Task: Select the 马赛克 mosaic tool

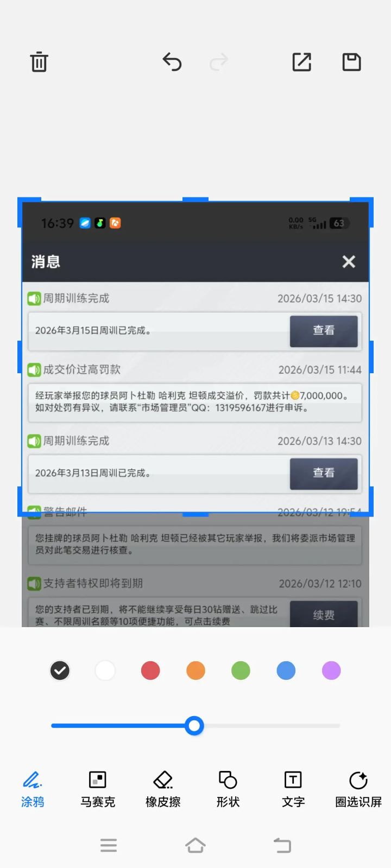Action: coord(98,789)
